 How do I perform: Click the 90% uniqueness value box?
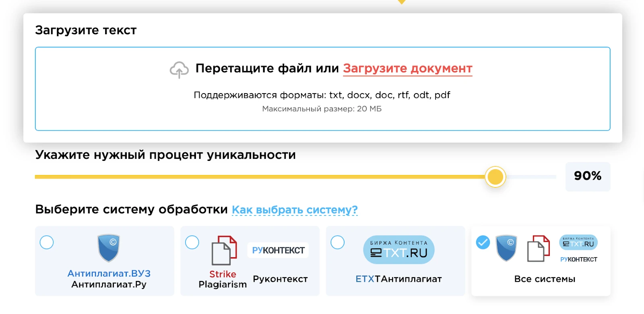pos(588,176)
